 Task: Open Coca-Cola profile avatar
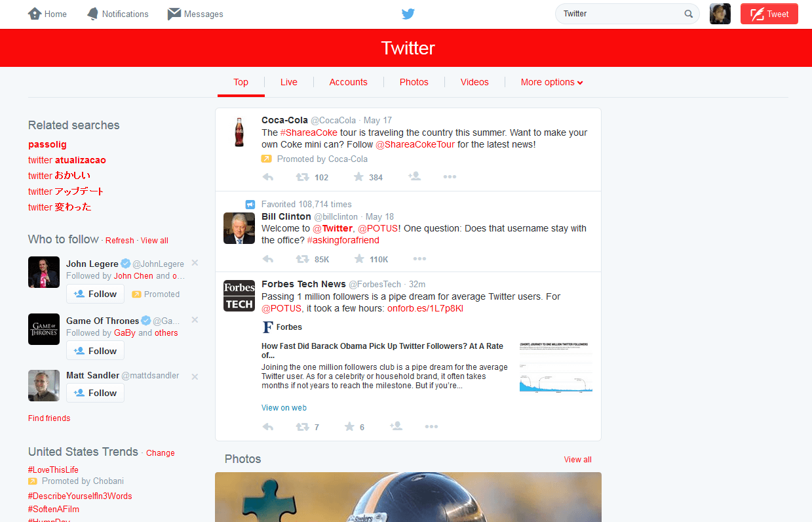[x=239, y=131]
